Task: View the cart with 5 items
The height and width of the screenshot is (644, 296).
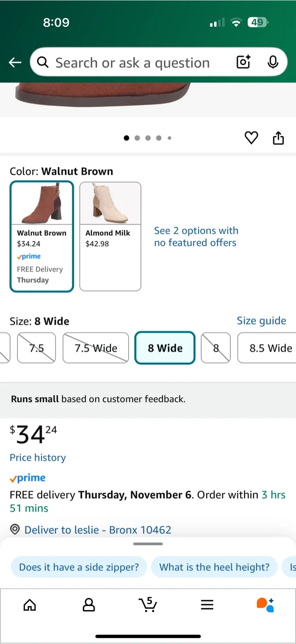Action: pos(148,605)
